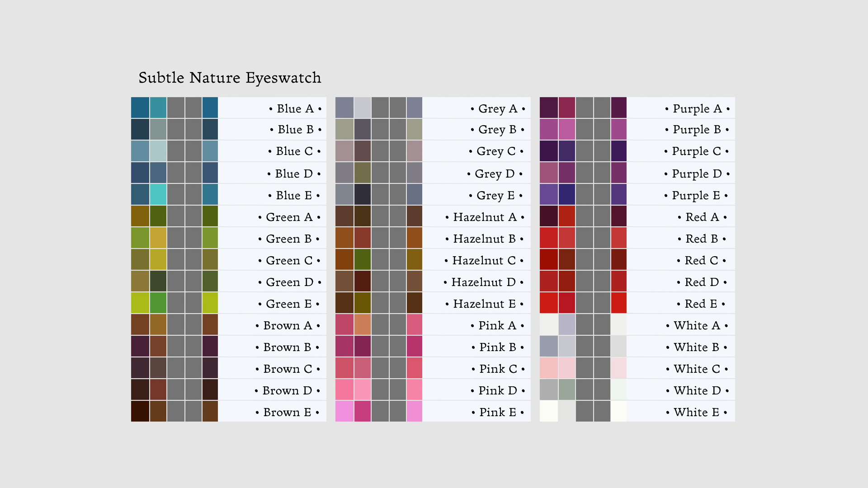Screen dimensions: 868x488
Task: Click the Brown D label
Action: click(287, 390)
